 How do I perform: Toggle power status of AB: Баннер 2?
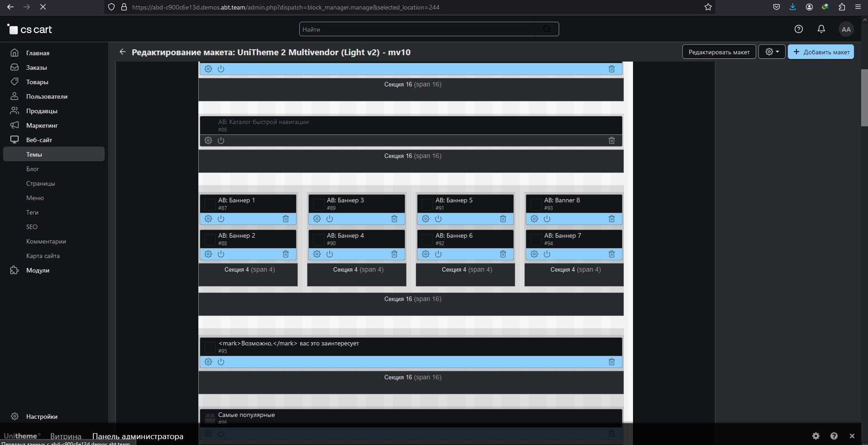221,254
